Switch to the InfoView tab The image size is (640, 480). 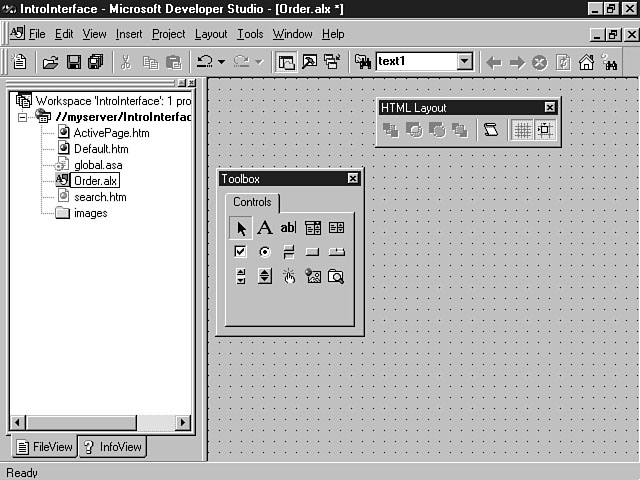coord(113,447)
